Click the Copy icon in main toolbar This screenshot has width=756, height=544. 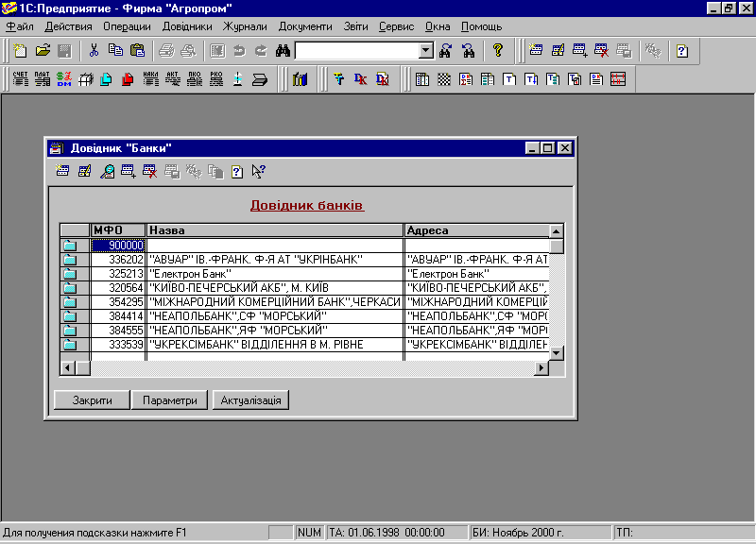pyautogui.click(x=115, y=51)
